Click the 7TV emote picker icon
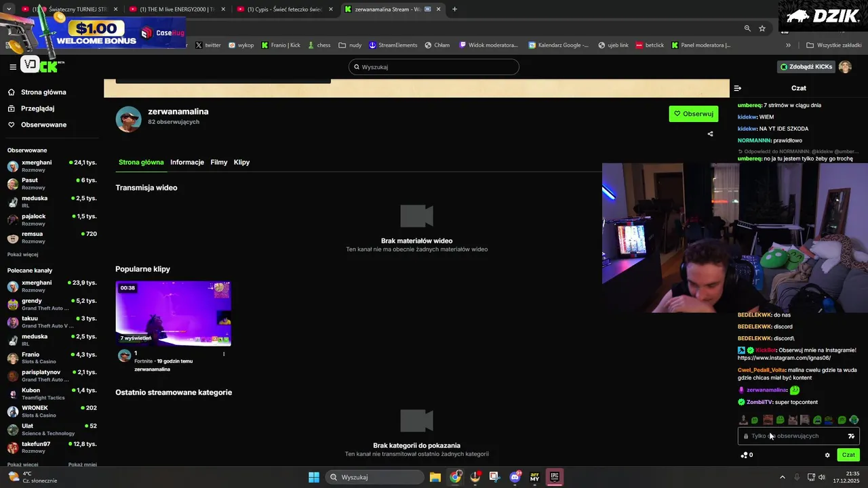 [x=851, y=436]
